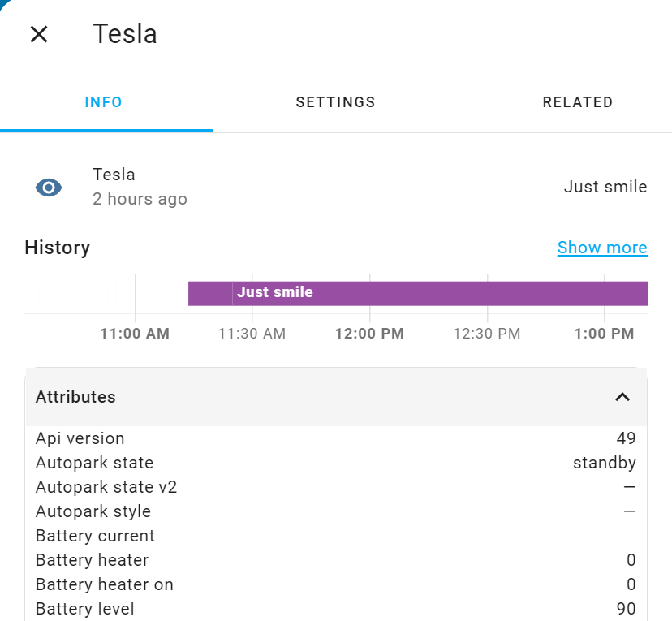Collapse the Attributes panel chevron
This screenshot has width=672, height=621.
click(622, 397)
